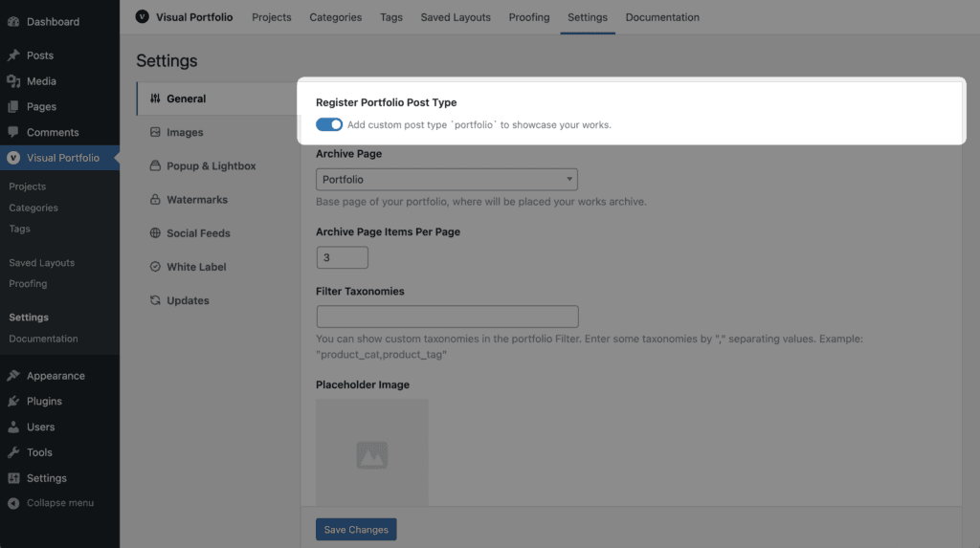The image size is (980, 548).
Task: Select the Placeholder Image thumbnail
Action: (372, 452)
